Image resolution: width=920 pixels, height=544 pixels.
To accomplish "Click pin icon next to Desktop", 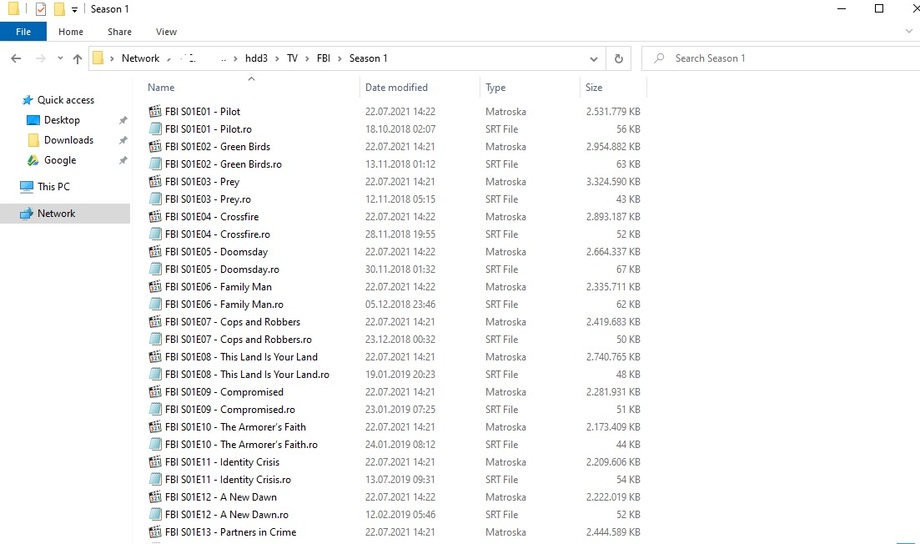I will [x=123, y=120].
